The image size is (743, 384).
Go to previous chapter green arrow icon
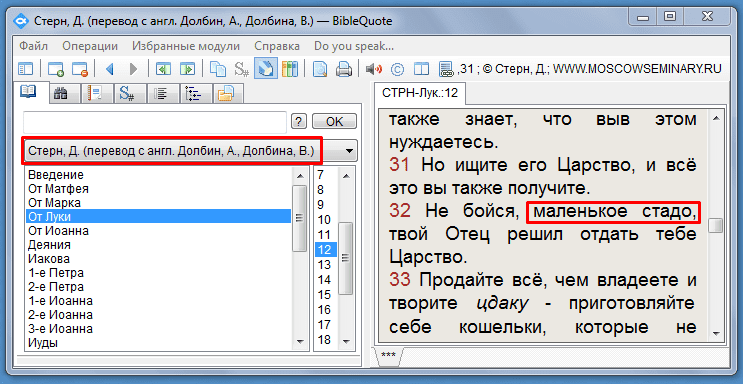pos(163,69)
